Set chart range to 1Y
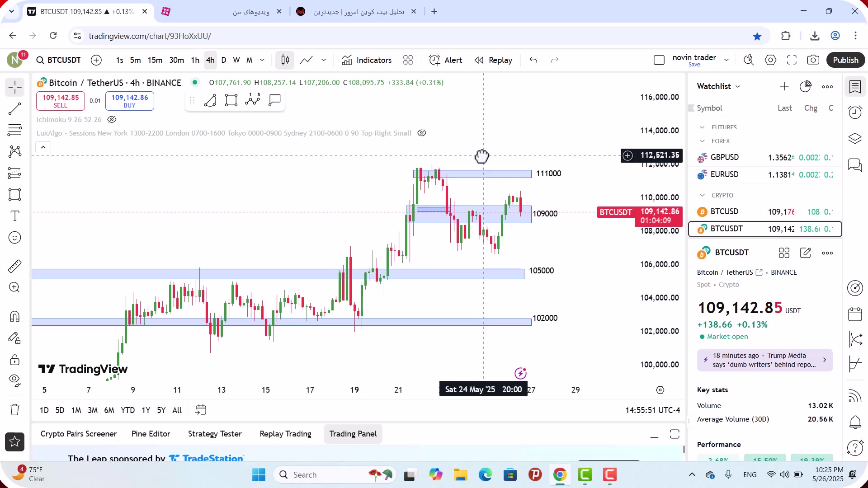 [x=146, y=410]
